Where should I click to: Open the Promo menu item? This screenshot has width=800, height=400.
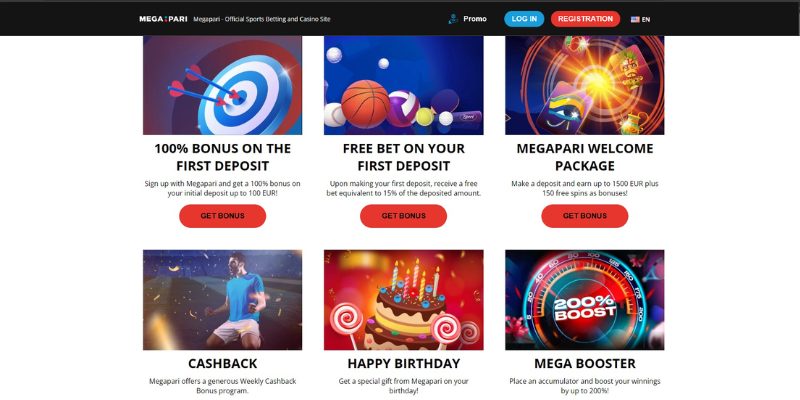[x=474, y=19]
